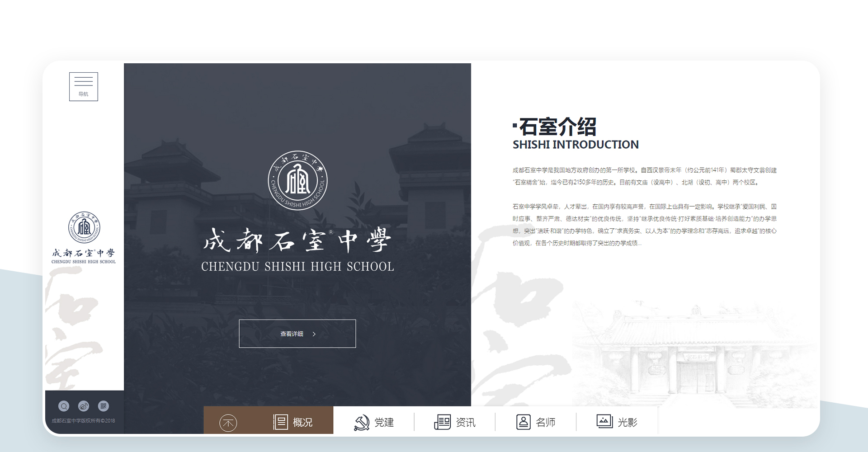Click the large calligraphy 成都石室中學 title

(x=297, y=240)
